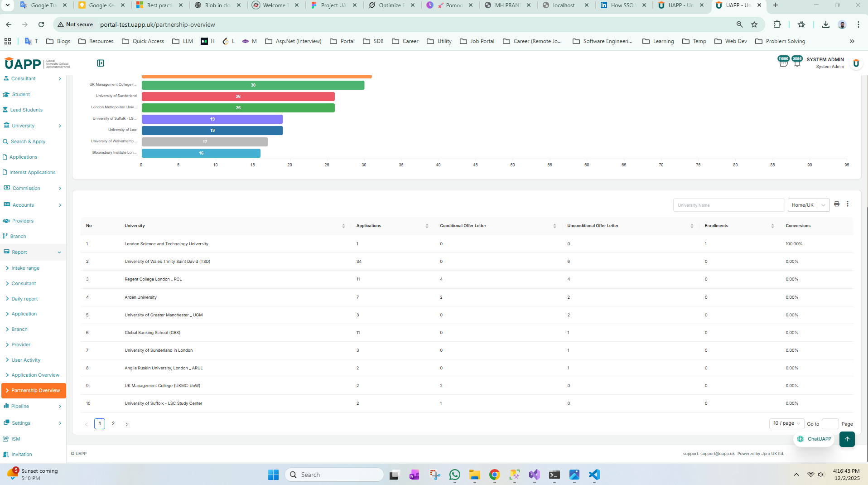868x485 pixels.
Task: Expand the Pipeline sidebar menu
Action: coord(33,406)
